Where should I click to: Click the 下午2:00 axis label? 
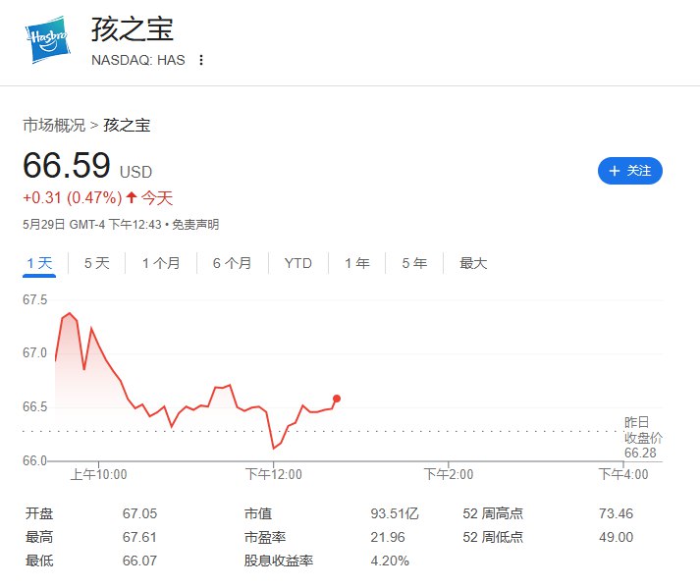coord(449,474)
